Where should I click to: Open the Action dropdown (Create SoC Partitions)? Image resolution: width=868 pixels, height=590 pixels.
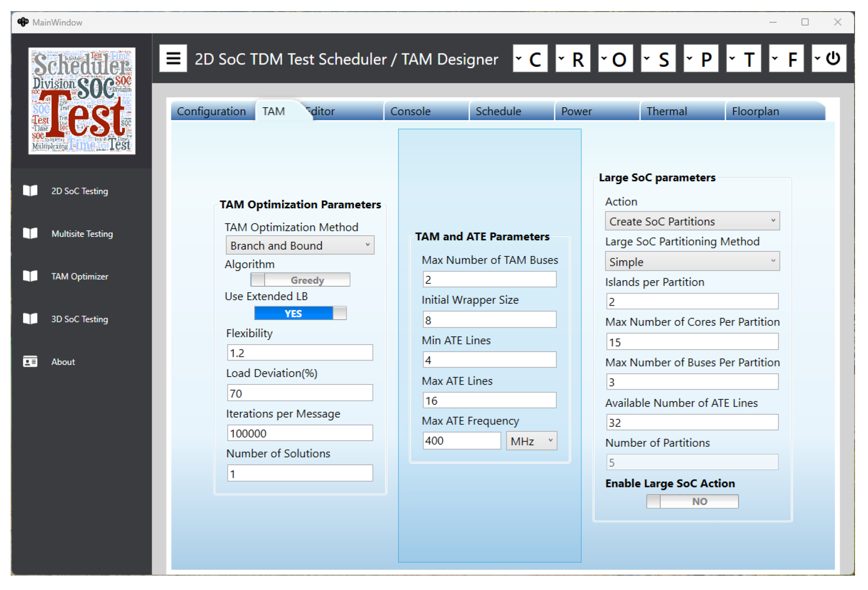click(692, 221)
